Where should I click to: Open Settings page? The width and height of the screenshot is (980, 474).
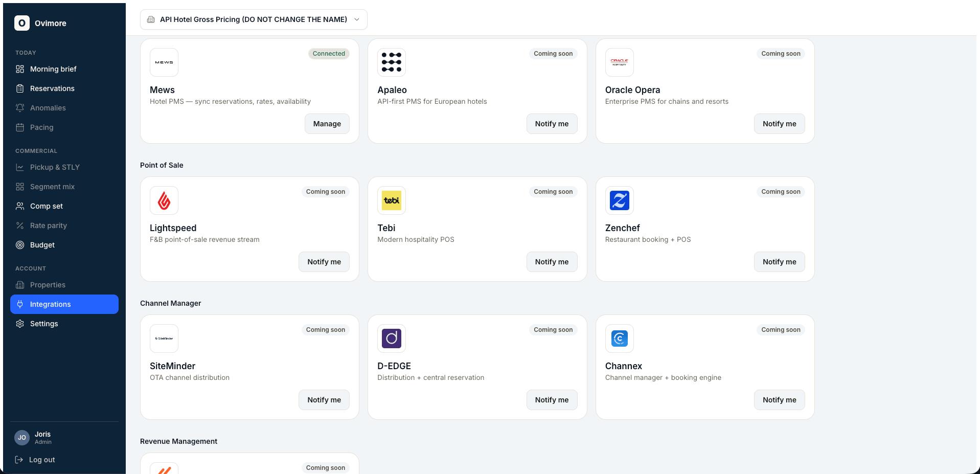click(64, 324)
